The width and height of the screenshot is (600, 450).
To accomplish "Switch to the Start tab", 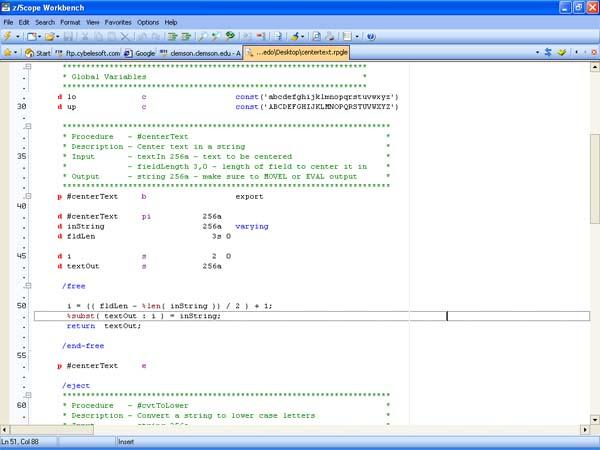I will coord(38,53).
